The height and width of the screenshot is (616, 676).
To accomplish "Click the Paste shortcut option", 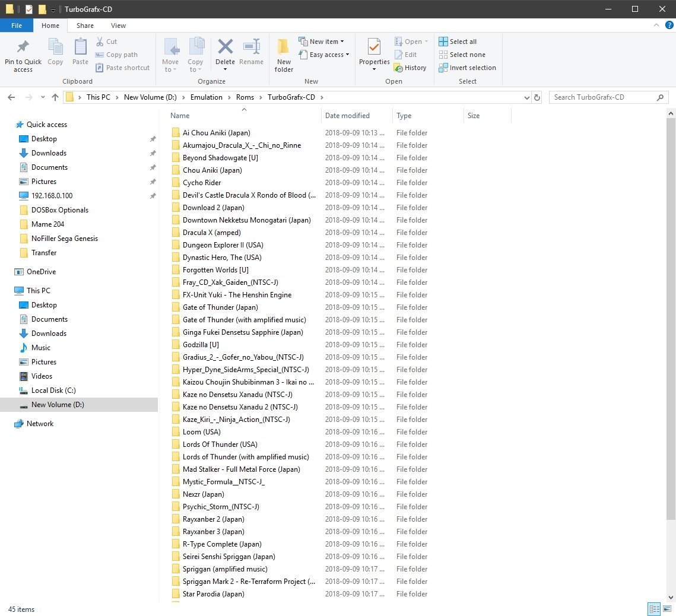I will 122,68.
